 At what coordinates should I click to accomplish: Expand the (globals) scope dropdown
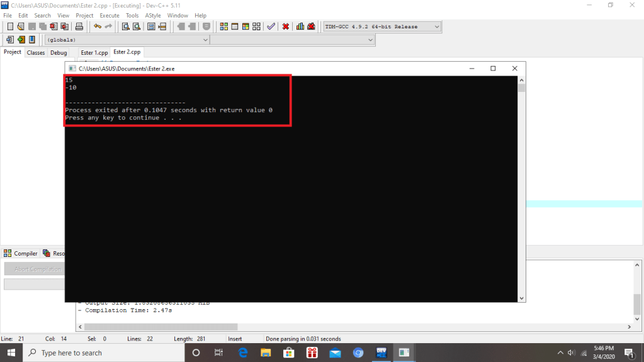[126, 40]
